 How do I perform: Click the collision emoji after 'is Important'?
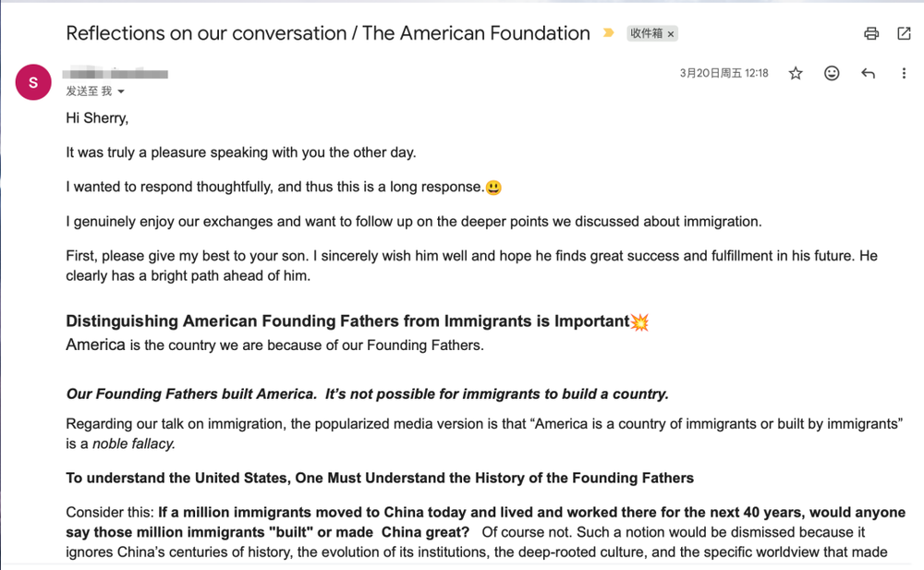[x=638, y=321]
